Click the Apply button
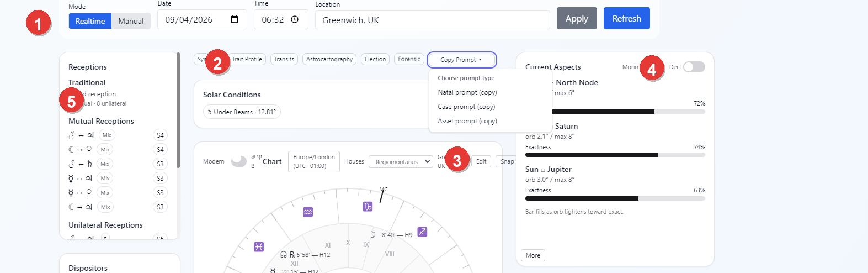Screen dimensions: 868x273 (x=577, y=18)
